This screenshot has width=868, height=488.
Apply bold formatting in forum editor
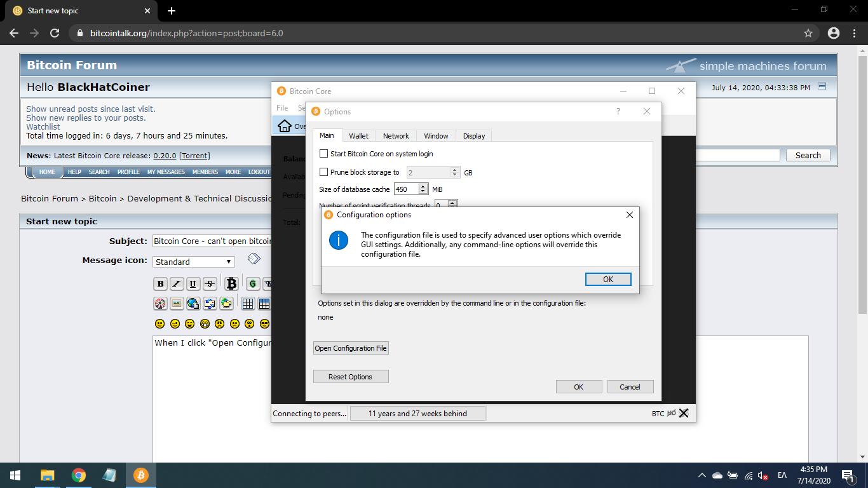pyautogui.click(x=161, y=284)
